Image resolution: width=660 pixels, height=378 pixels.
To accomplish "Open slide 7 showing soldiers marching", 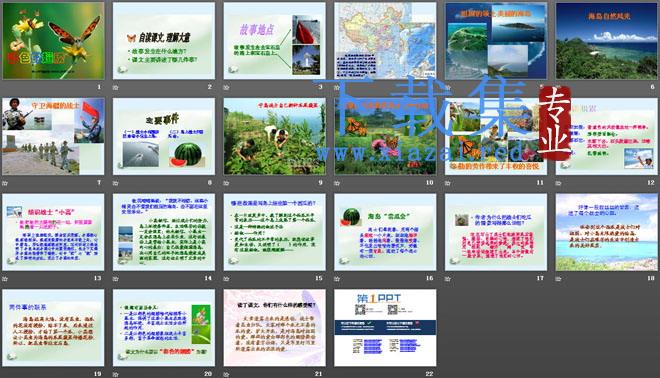I will click(53, 136).
